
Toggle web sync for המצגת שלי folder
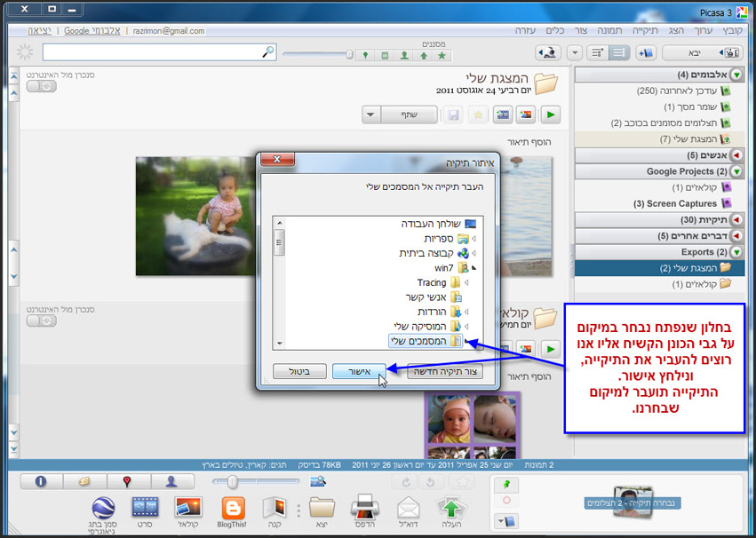coord(42,86)
